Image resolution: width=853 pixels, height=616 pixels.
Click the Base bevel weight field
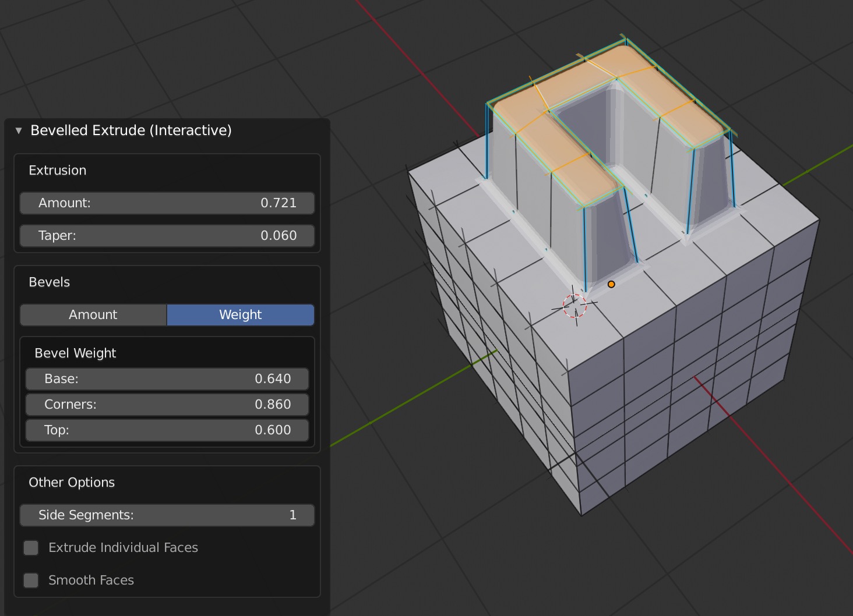[x=167, y=378]
